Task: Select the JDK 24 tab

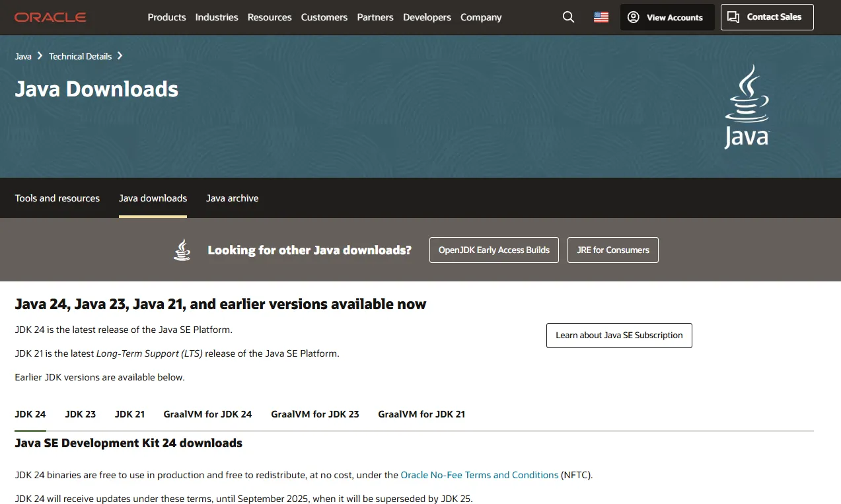Action: coord(30,414)
